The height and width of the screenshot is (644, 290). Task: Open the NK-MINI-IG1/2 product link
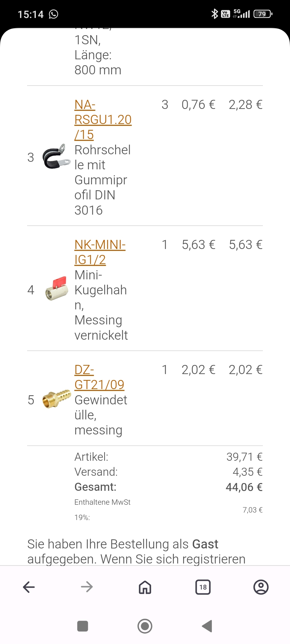[x=100, y=252]
